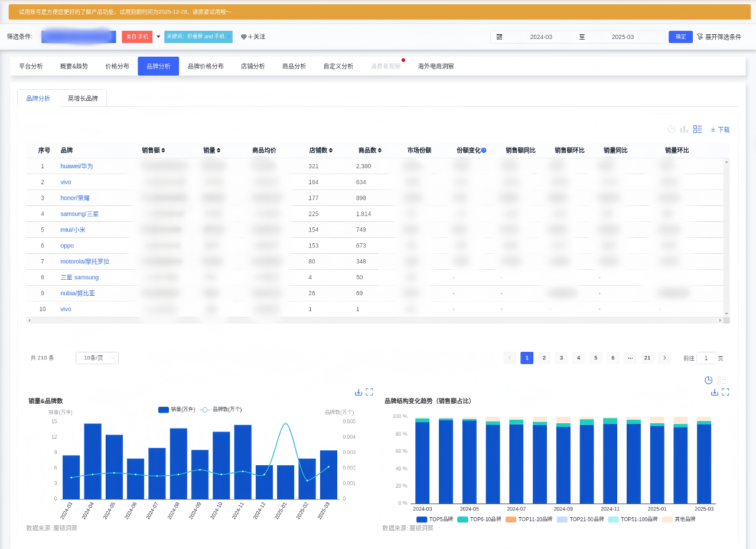Open the 海外电商洞察 tab

pos(436,66)
